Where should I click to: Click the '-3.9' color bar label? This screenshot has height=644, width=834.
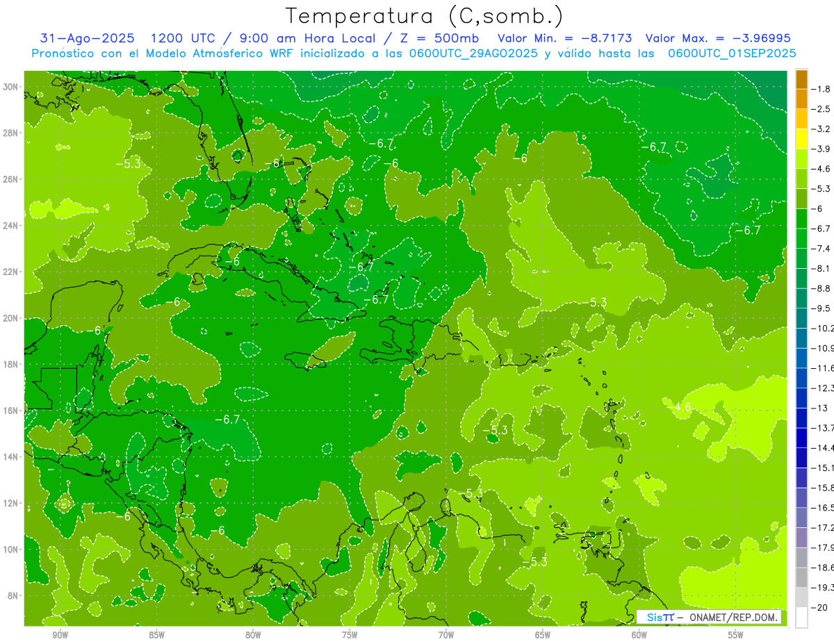tap(821, 149)
